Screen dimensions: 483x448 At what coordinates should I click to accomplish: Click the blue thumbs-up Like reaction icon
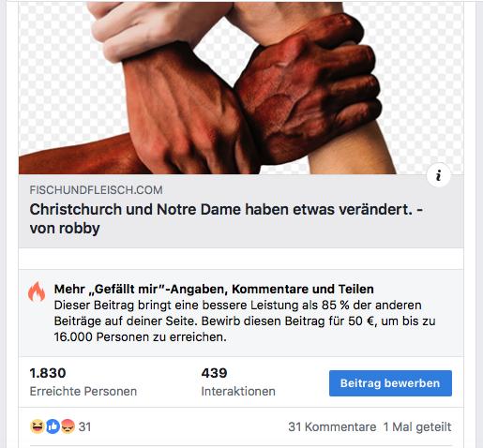coord(53,426)
